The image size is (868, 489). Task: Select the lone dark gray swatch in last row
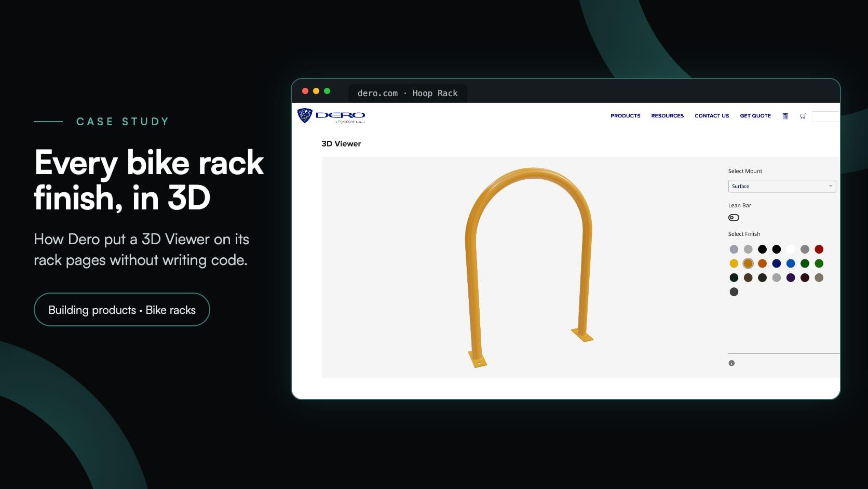point(734,292)
